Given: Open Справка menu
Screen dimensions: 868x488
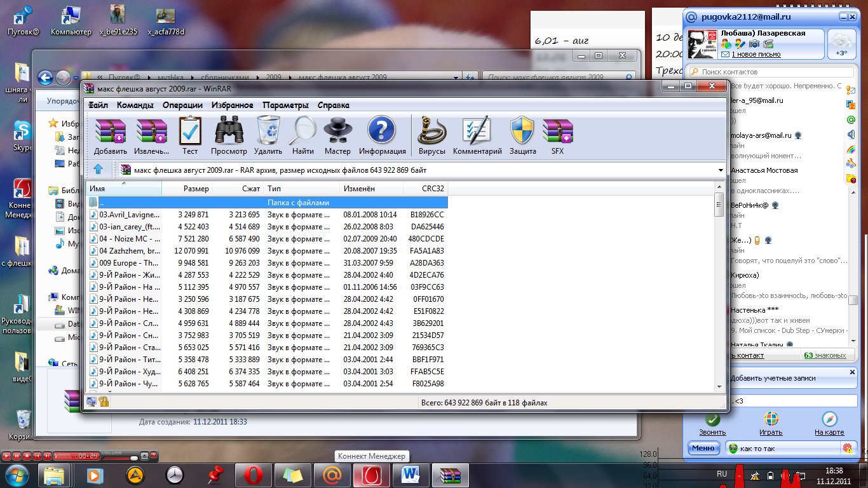Looking at the screenshot, I should click(333, 105).
